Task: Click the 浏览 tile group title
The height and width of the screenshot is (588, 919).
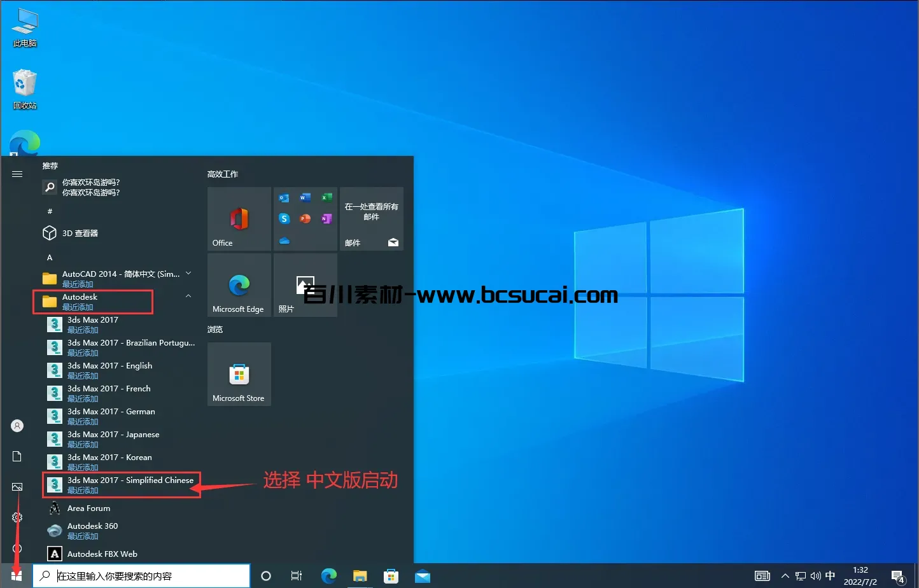Action: pos(215,329)
